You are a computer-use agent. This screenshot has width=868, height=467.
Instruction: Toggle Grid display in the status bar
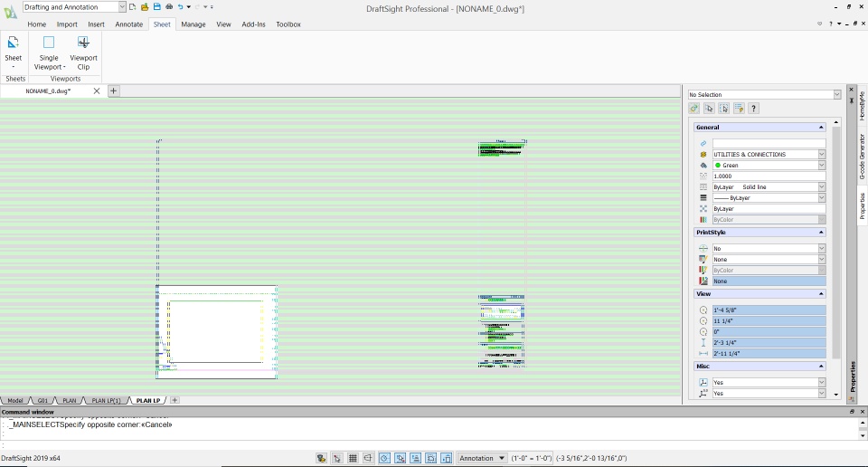point(352,458)
